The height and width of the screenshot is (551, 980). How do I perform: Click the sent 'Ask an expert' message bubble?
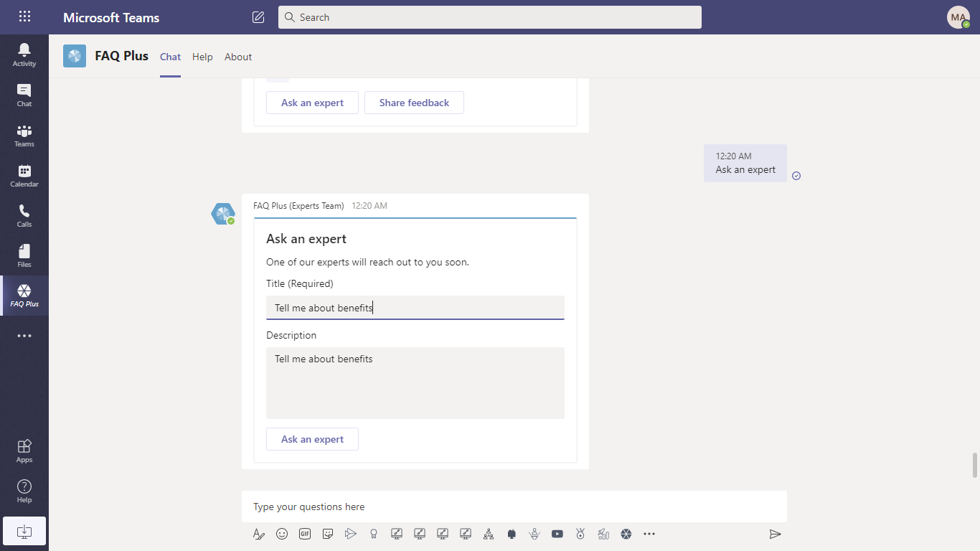[745, 163]
